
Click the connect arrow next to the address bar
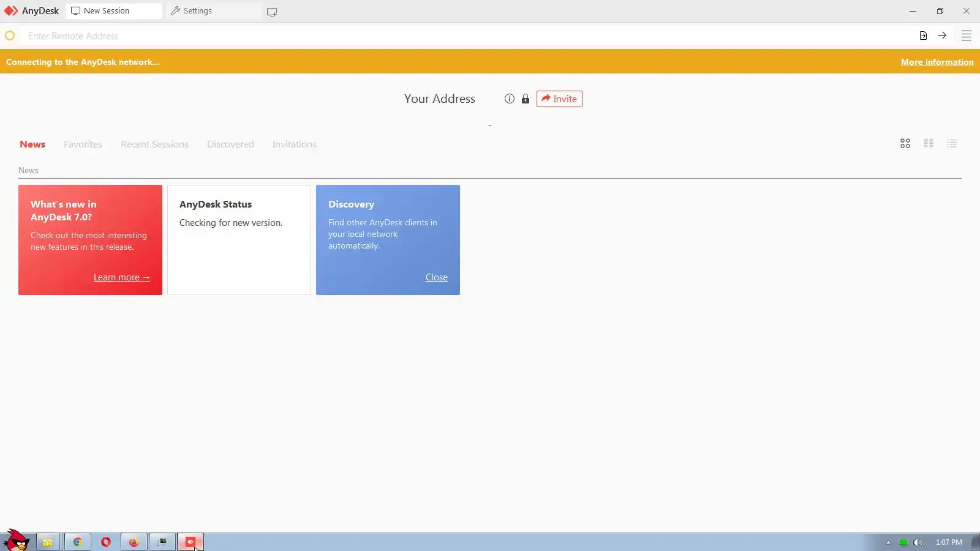(942, 36)
